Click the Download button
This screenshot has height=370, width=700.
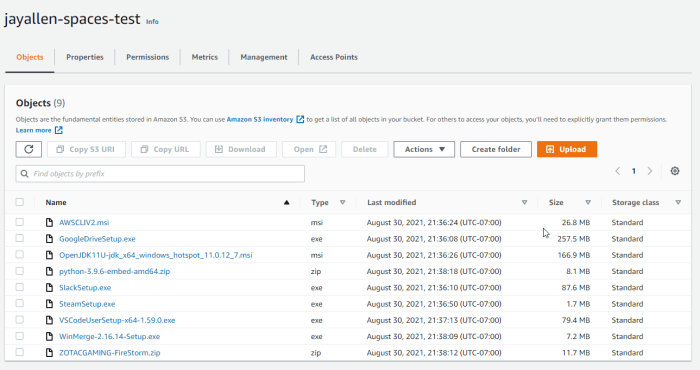tap(241, 150)
